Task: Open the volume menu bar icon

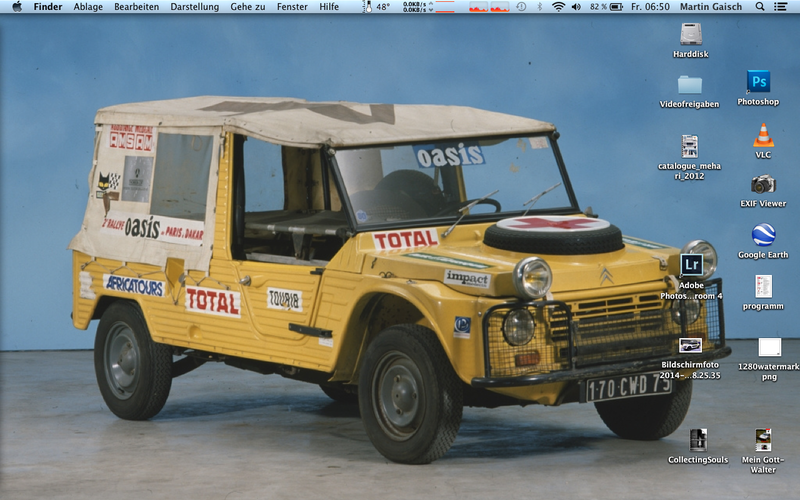Action: pyautogui.click(x=577, y=7)
